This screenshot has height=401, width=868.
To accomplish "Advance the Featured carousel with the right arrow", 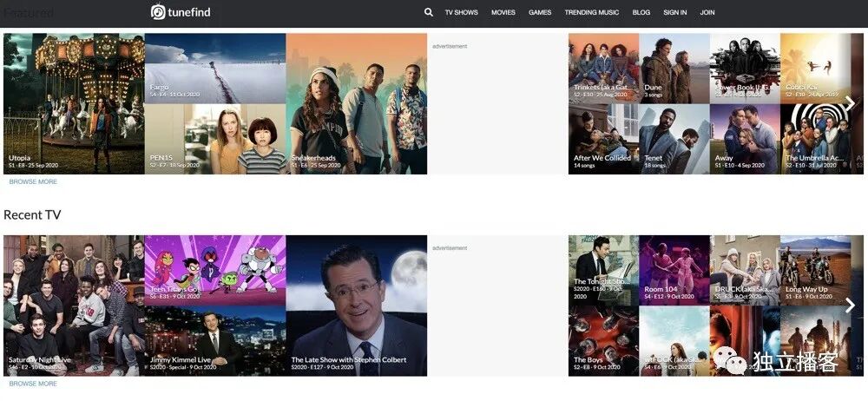I will click(850, 103).
